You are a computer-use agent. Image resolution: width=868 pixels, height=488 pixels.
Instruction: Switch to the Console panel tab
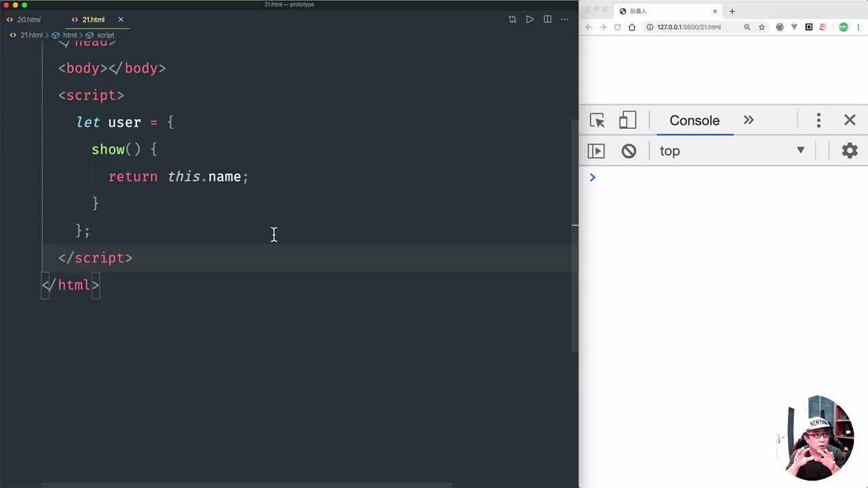(694, 121)
